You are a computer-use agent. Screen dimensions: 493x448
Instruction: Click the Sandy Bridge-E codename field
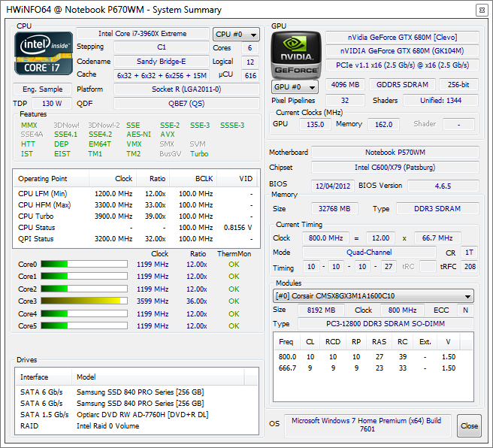[x=162, y=62]
